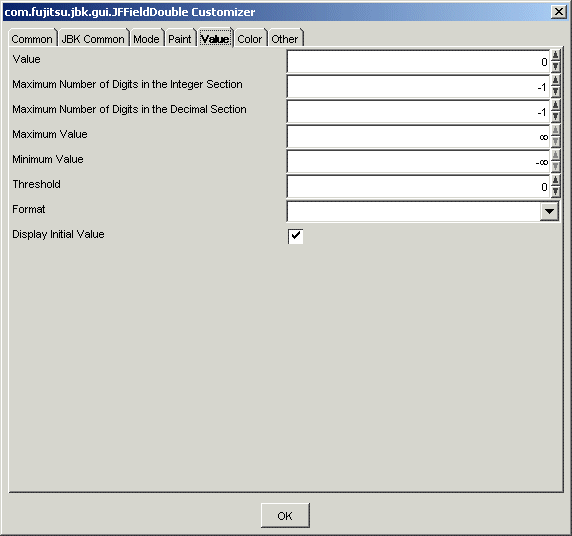Click Minimum Value down arrow
Viewport: 572px width, 536px height.
pos(555,167)
